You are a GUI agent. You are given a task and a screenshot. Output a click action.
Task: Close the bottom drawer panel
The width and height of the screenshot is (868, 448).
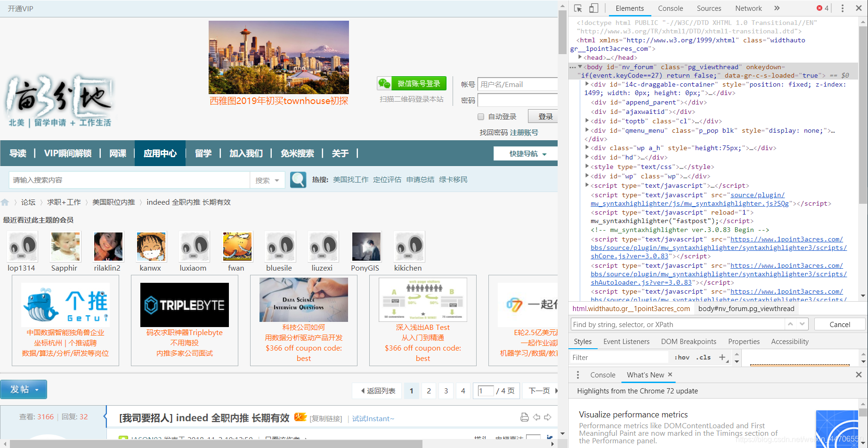click(858, 375)
